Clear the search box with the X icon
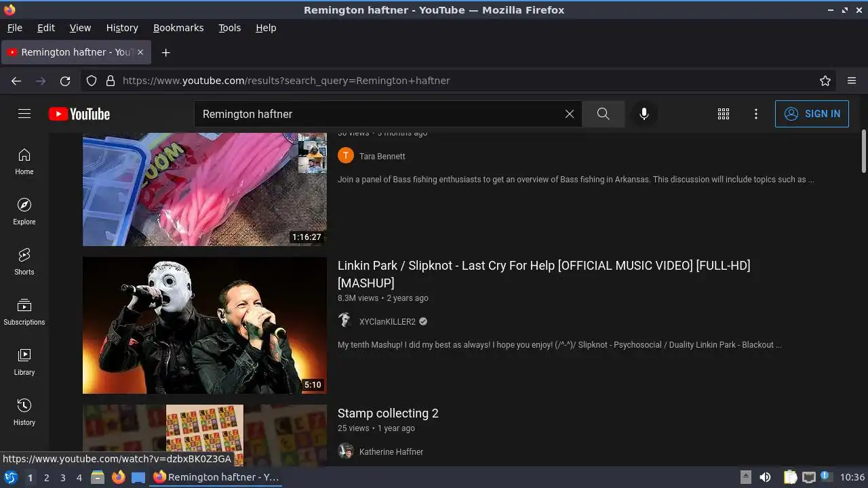 click(x=570, y=114)
